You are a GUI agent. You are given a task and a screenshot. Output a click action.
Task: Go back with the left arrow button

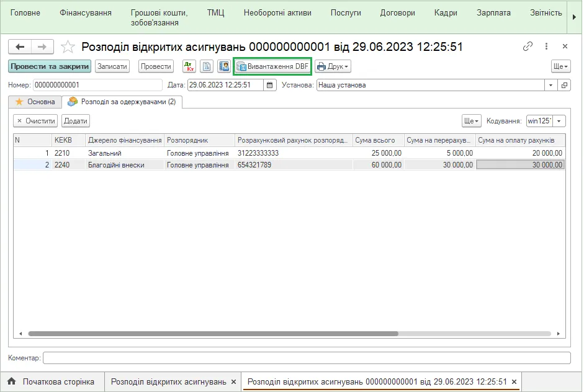pos(20,47)
